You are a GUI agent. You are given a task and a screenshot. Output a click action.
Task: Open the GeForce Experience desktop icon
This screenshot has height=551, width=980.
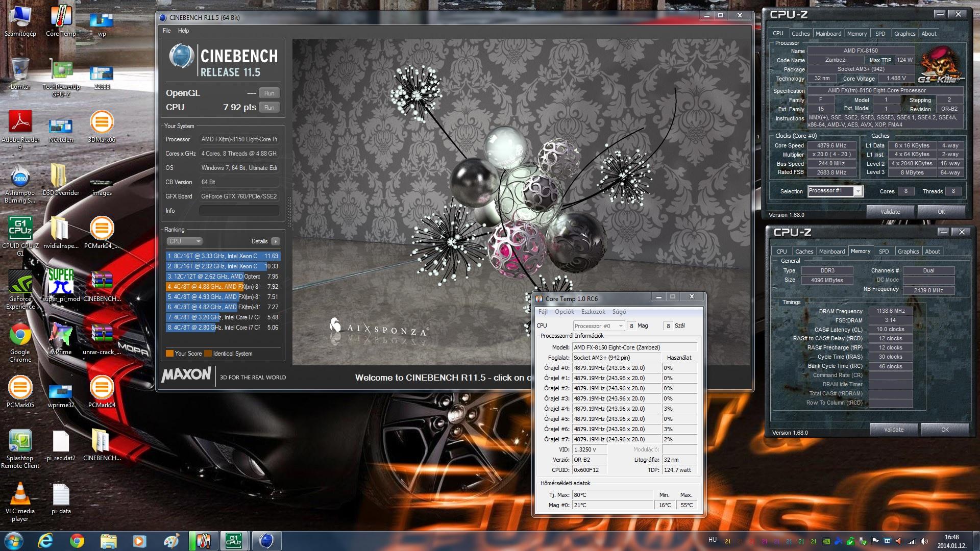(x=20, y=289)
